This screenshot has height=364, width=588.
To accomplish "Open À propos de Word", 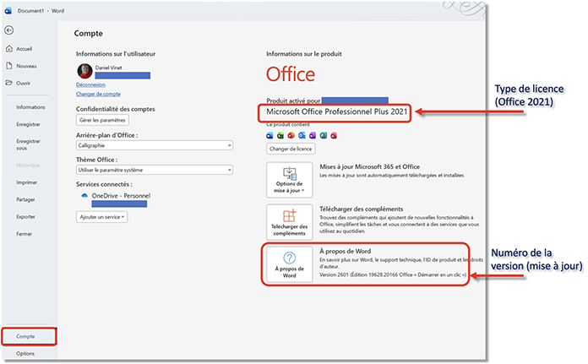I will [x=289, y=264].
